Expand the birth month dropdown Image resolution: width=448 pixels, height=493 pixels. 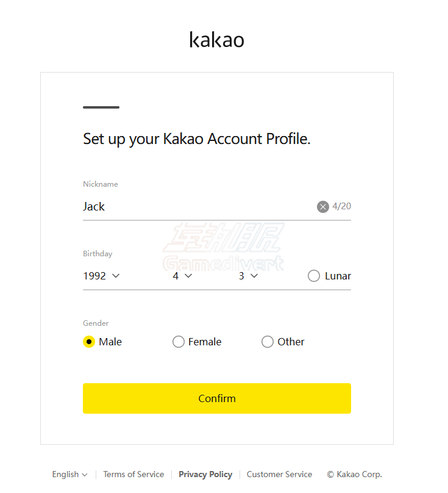(x=182, y=276)
